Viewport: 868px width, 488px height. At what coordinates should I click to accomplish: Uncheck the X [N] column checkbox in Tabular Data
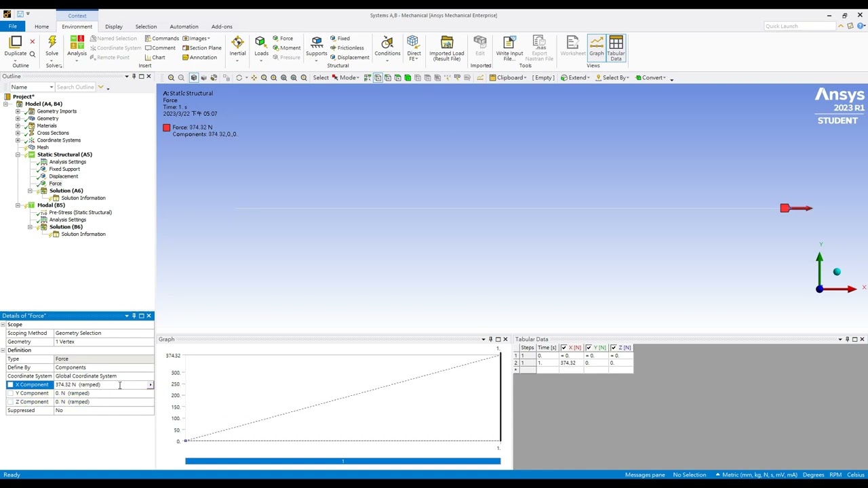pyautogui.click(x=564, y=348)
